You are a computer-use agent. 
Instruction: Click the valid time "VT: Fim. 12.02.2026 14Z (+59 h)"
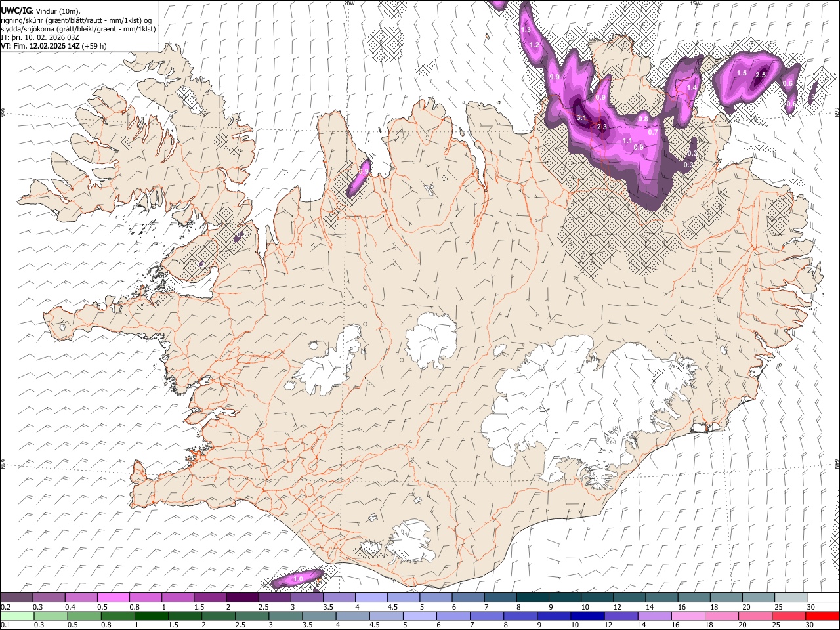click(x=53, y=46)
